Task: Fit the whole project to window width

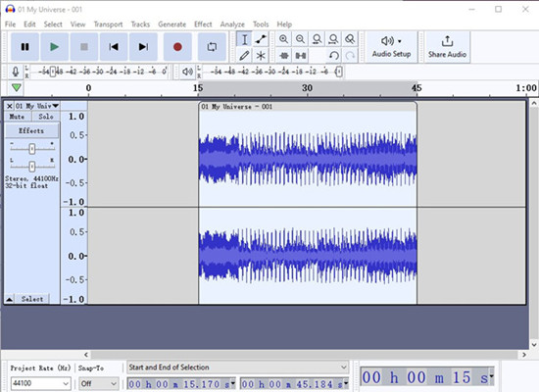Action: click(333, 39)
